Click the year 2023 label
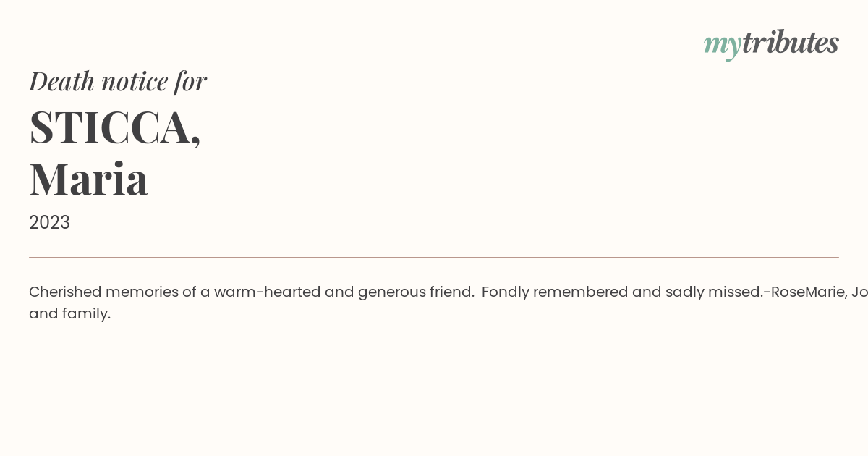 49,222
